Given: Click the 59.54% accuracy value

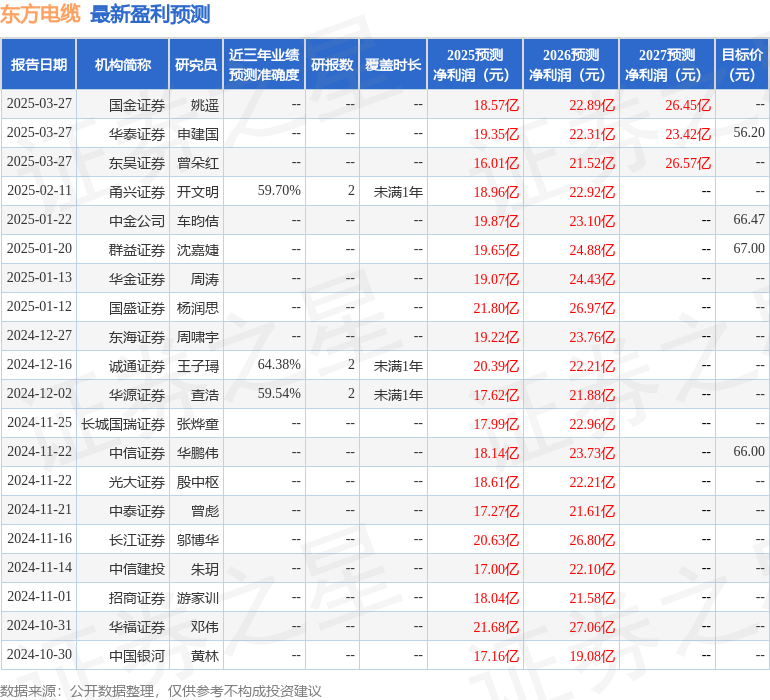Looking at the screenshot, I should click(x=279, y=393).
